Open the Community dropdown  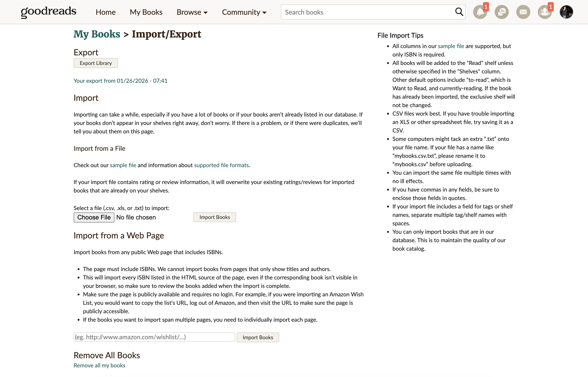click(244, 12)
